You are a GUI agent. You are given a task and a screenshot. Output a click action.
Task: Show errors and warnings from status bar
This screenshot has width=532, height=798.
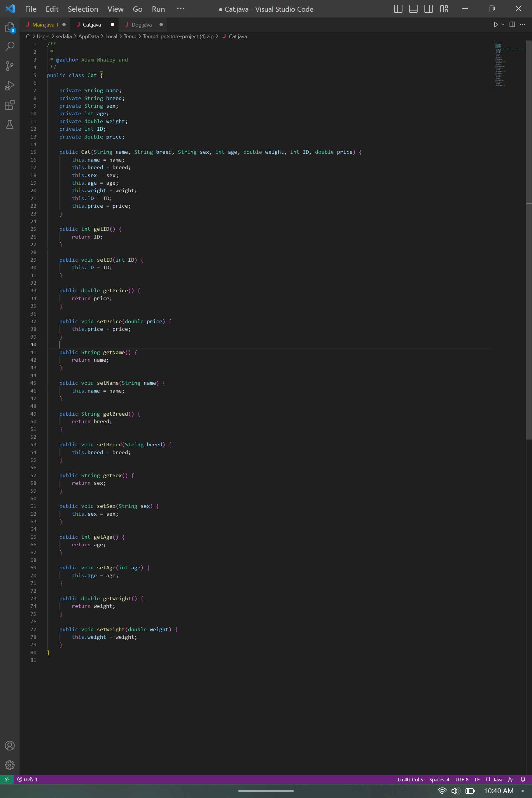click(x=27, y=779)
